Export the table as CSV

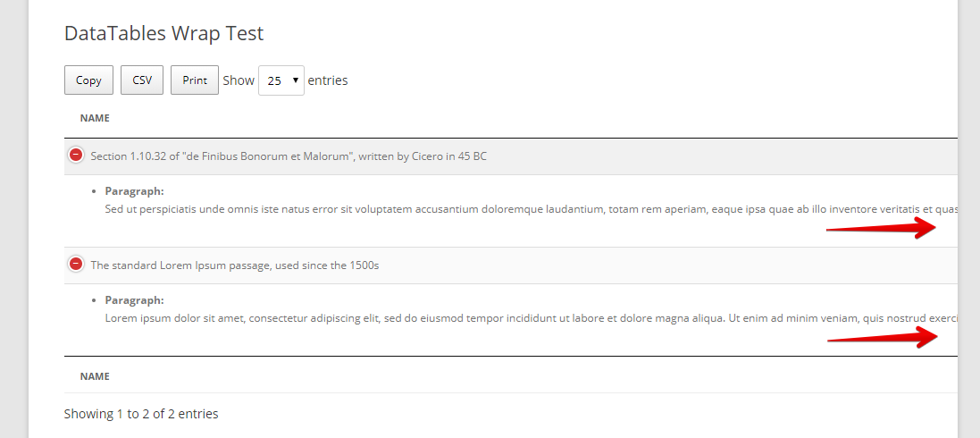click(x=142, y=80)
